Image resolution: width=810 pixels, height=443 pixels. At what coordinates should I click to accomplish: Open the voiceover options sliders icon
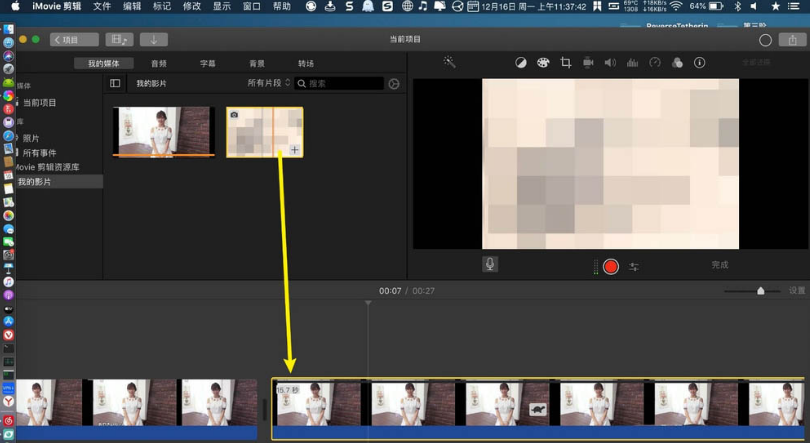(x=634, y=267)
